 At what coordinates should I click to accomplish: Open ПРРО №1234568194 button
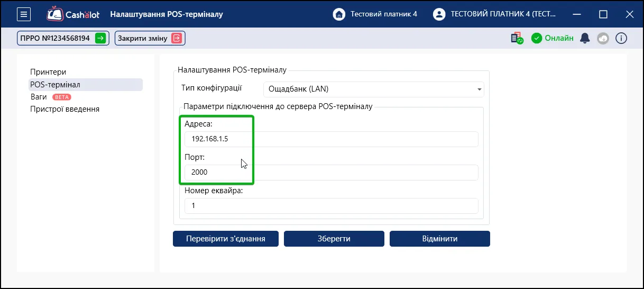[63, 38]
